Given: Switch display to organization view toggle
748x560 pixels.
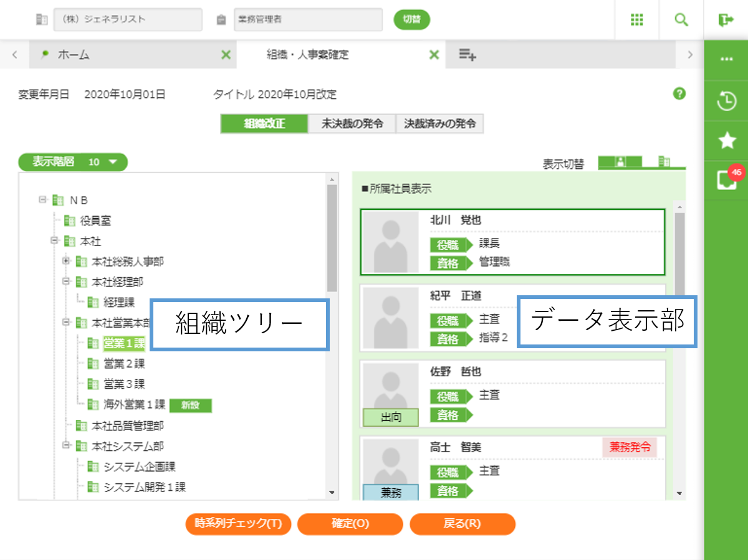Looking at the screenshot, I should click(664, 163).
